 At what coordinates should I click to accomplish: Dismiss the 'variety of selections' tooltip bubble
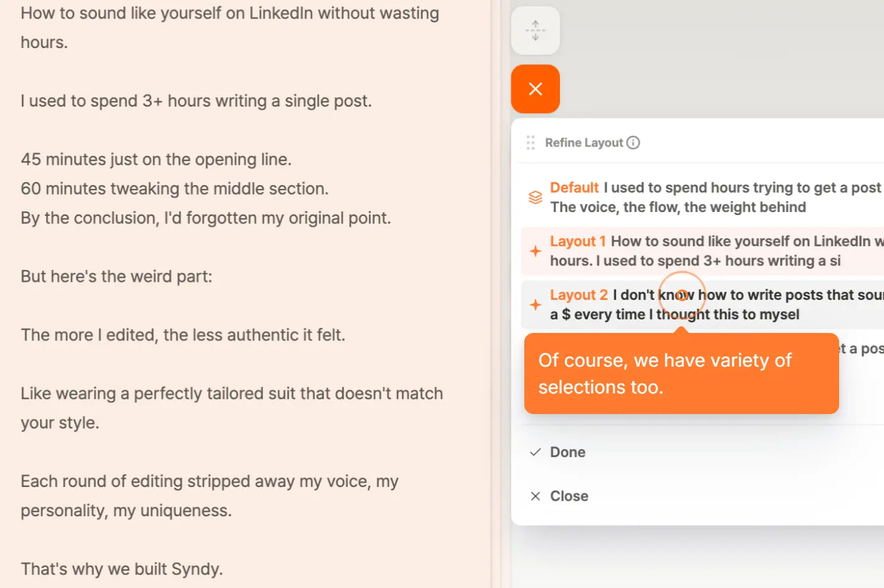pyautogui.click(x=681, y=373)
